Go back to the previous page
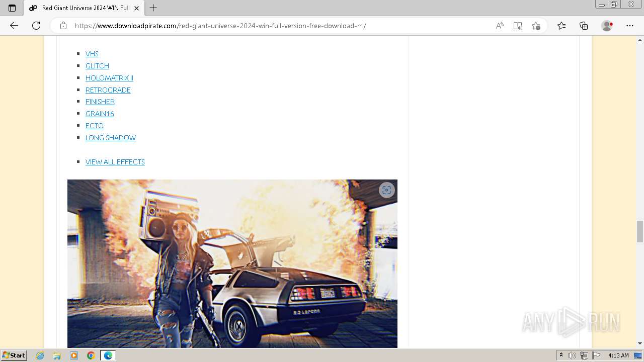The width and height of the screenshot is (644, 362). pos(14,26)
